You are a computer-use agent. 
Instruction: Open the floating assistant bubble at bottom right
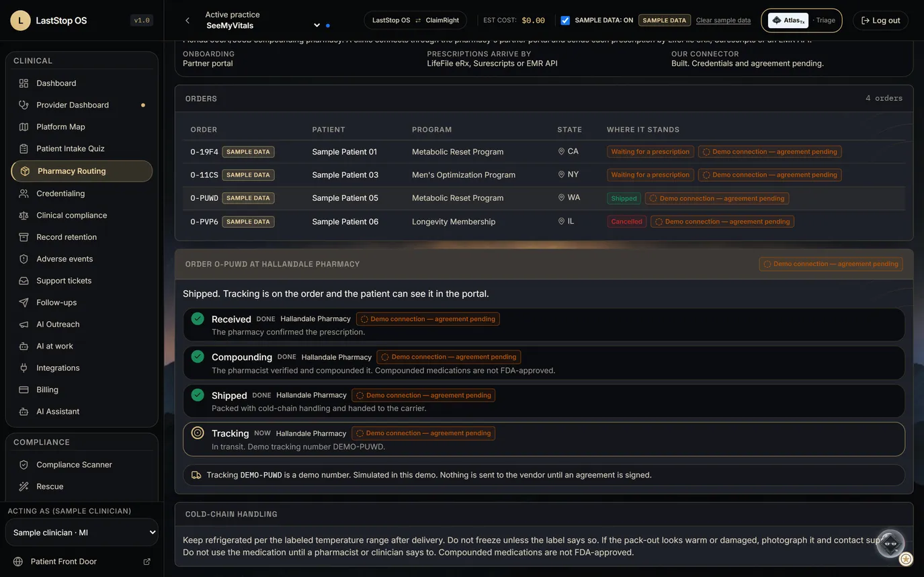[890, 543]
